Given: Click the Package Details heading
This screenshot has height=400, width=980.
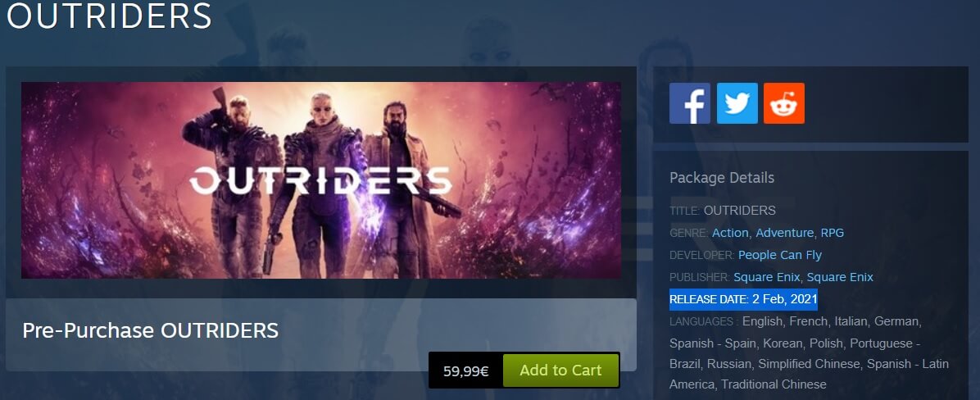Looking at the screenshot, I should [x=722, y=178].
